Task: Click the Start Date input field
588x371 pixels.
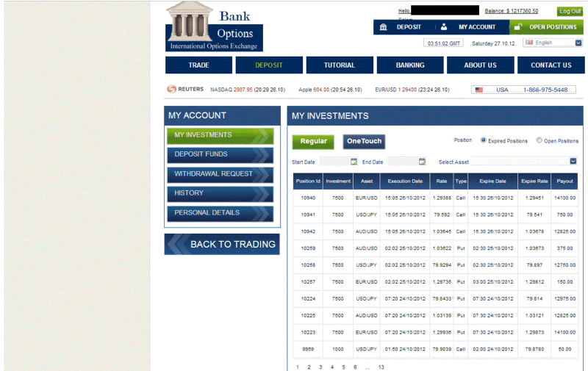Action: click(x=334, y=162)
